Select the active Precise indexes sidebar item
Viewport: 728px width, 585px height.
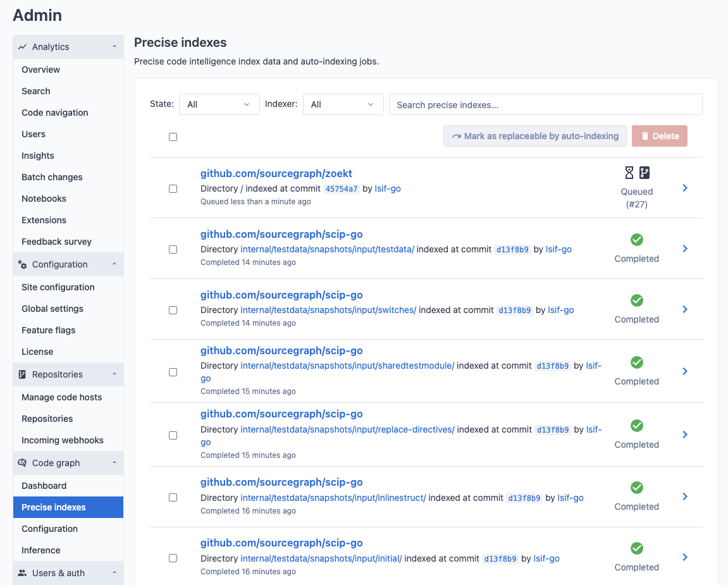[x=68, y=507]
